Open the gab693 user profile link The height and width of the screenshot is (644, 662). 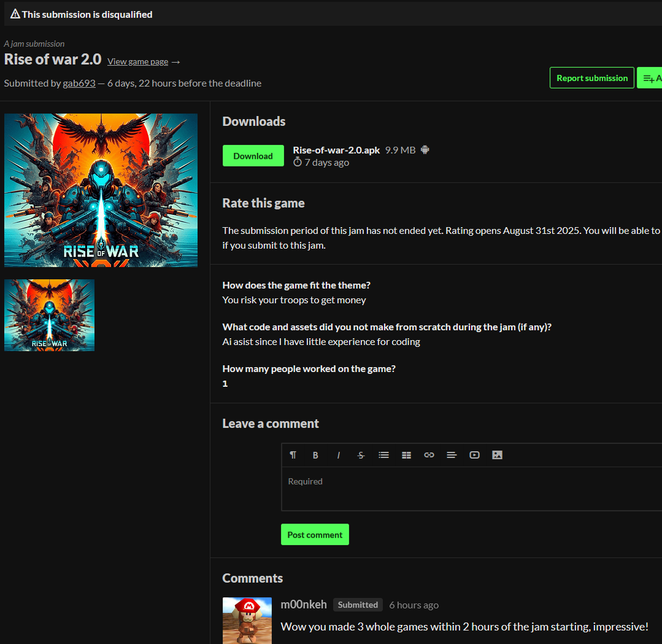coord(79,83)
